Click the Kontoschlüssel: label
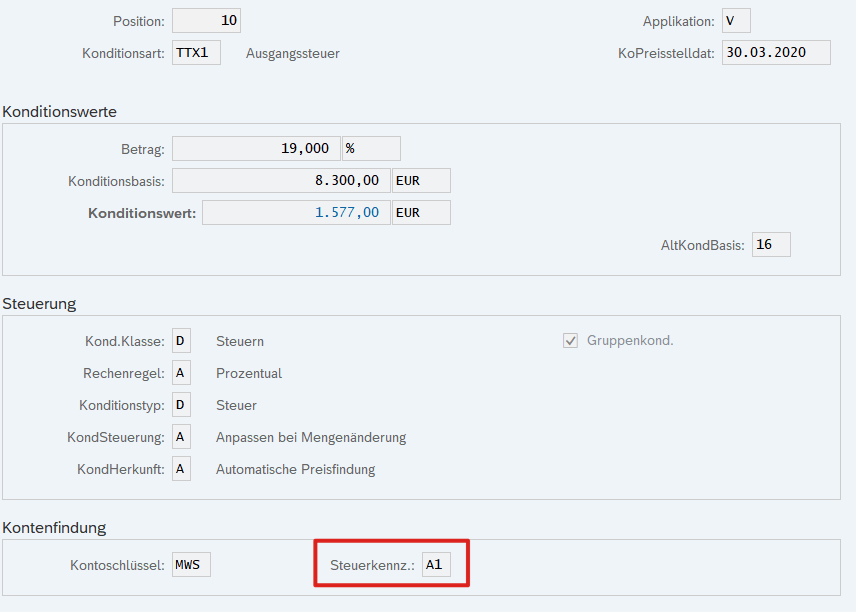 tap(117, 565)
